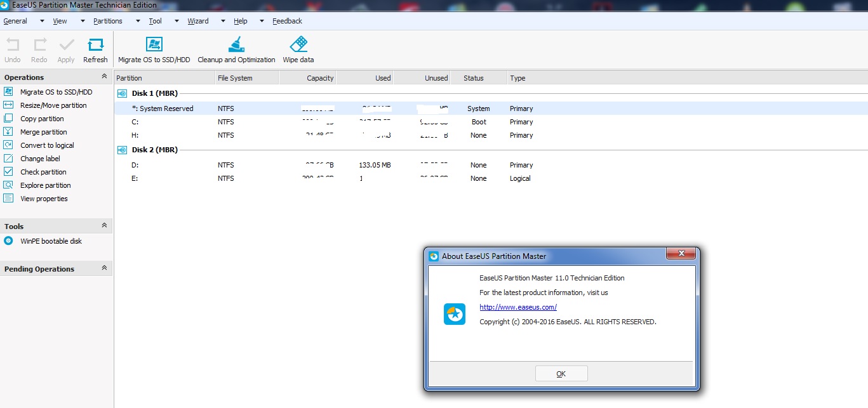Open the Help menu dropdown arrow
The image size is (868, 408).
262,21
